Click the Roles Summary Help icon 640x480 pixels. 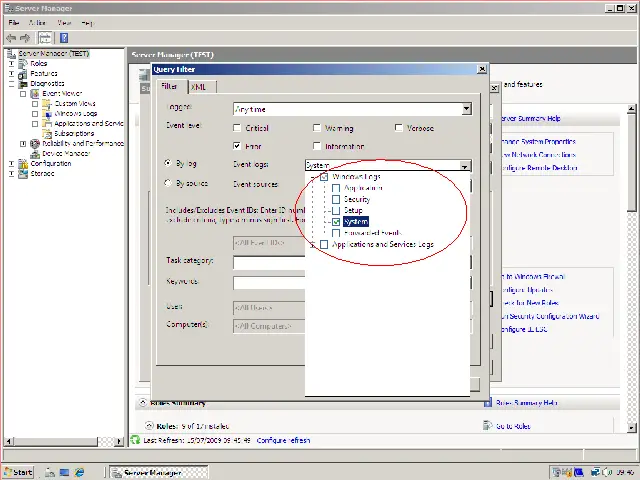tap(487, 403)
